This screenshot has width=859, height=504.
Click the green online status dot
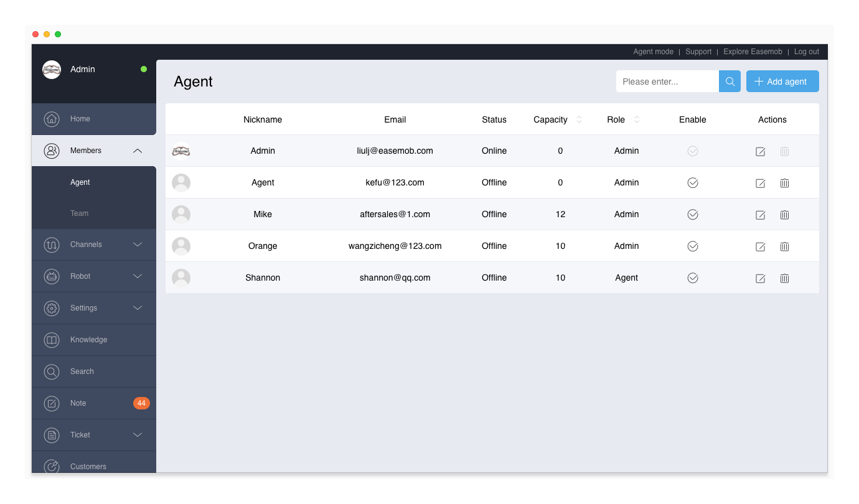click(144, 69)
